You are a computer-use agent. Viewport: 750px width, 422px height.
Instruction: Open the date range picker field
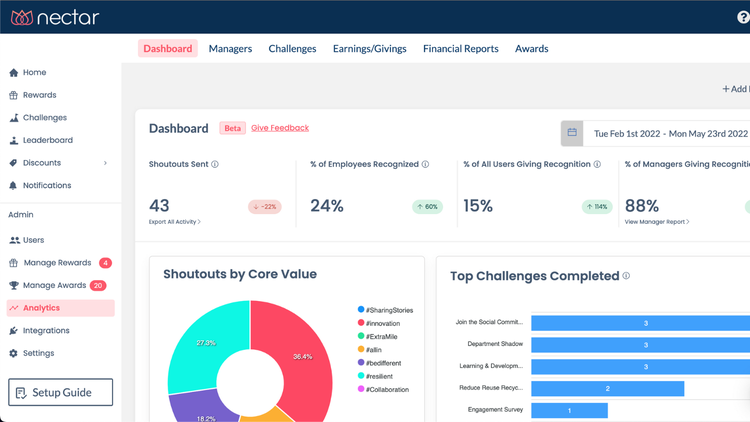(670, 133)
